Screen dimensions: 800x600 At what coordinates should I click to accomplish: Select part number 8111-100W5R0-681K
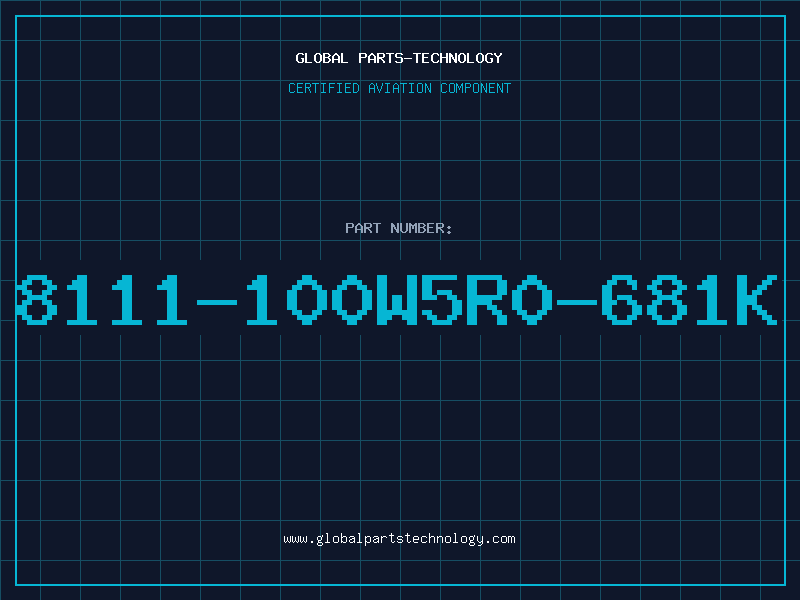coord(397,299)
